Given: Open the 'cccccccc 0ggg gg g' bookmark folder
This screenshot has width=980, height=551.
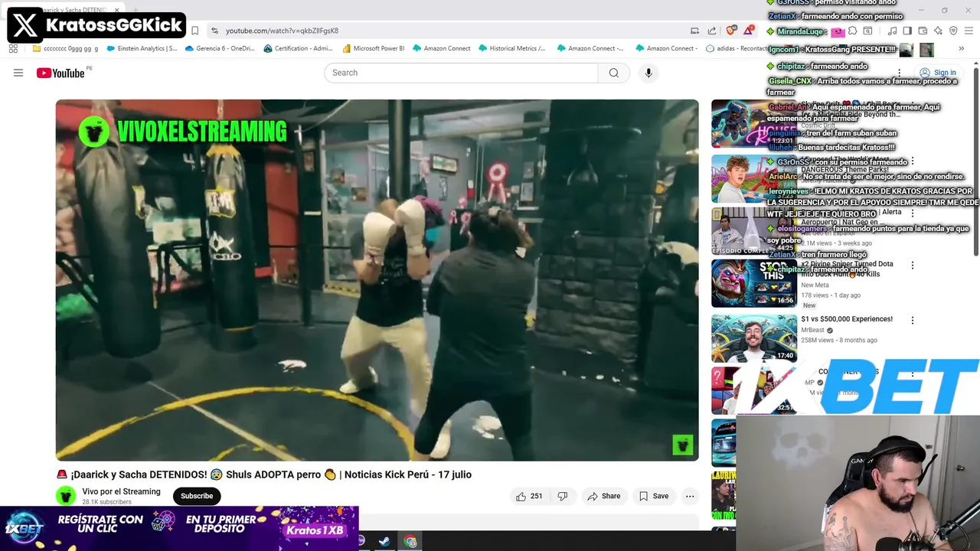Looking at the screenshot, I should click(66, 48).
